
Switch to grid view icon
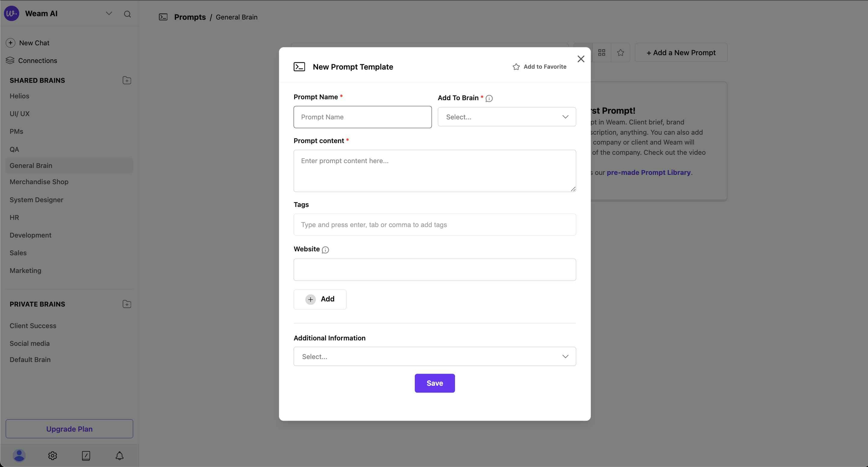click(601, 52)
